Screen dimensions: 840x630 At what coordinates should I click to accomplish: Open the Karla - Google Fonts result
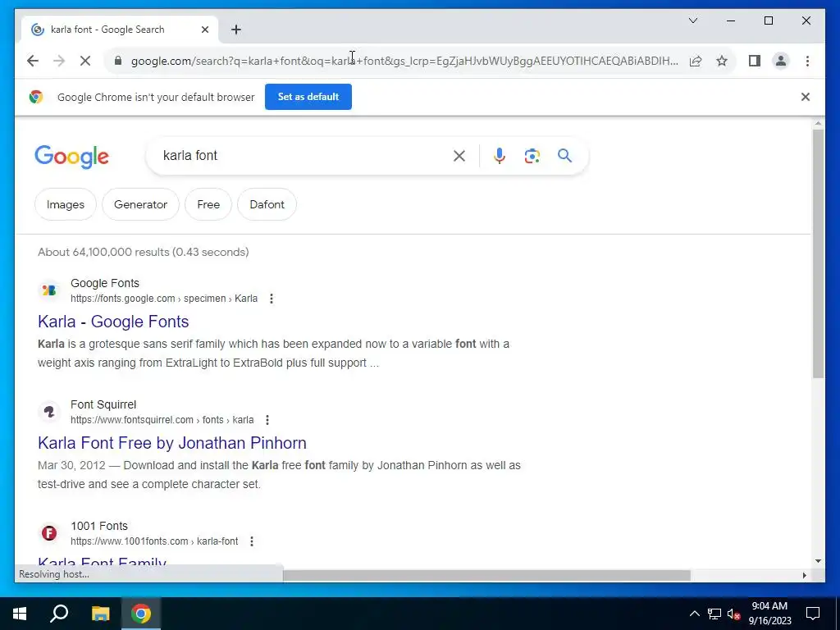(x=113, y=322)
